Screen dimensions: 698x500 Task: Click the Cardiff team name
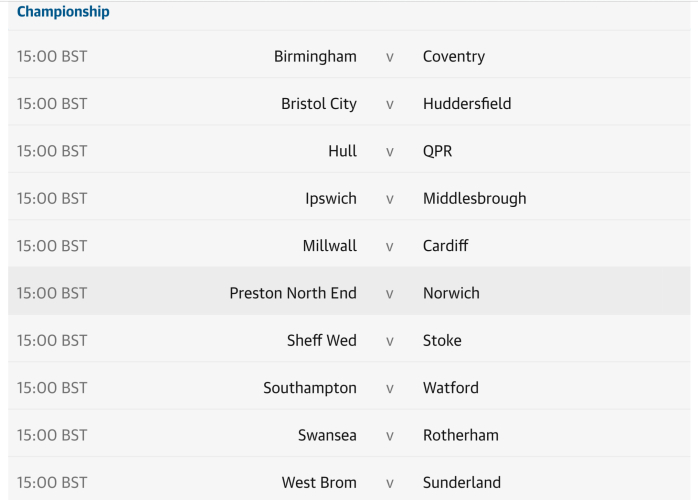tap(445, 246)
